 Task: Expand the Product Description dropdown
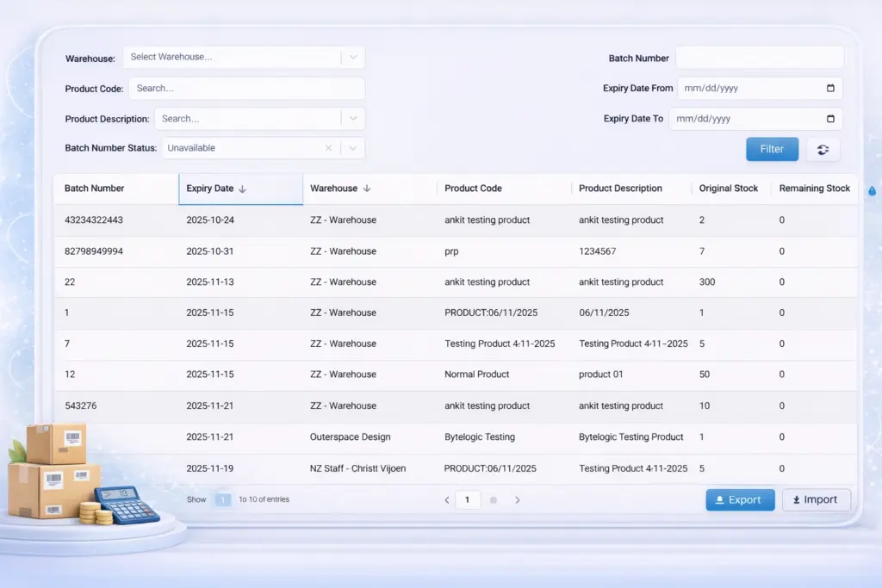point(352,118)
